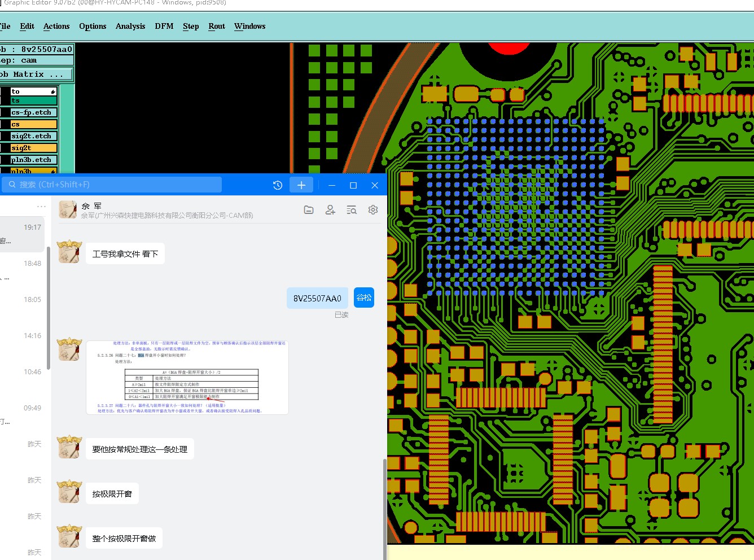The width and height of the screenshot is (754, 560).
Task: Click the Job Matrix button
Action: coord(36,74)
